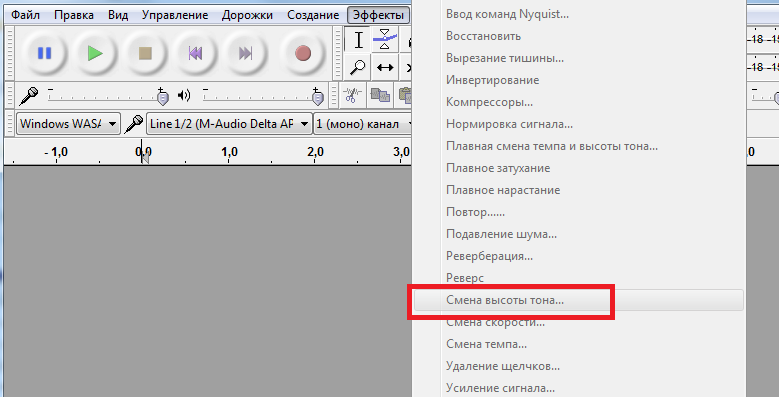Choose Восстановить menu entry
The height and width of the screenshot is (397, 779).
[579, 36]
